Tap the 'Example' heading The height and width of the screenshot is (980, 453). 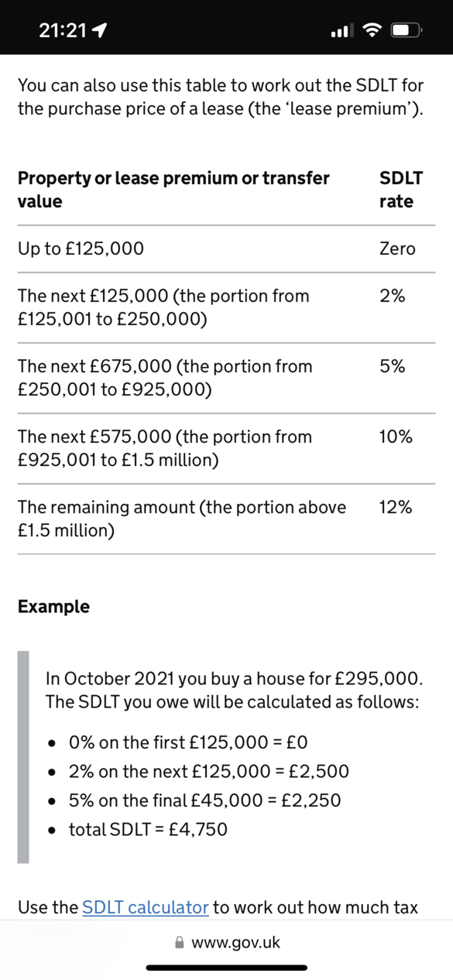(53, 606)
